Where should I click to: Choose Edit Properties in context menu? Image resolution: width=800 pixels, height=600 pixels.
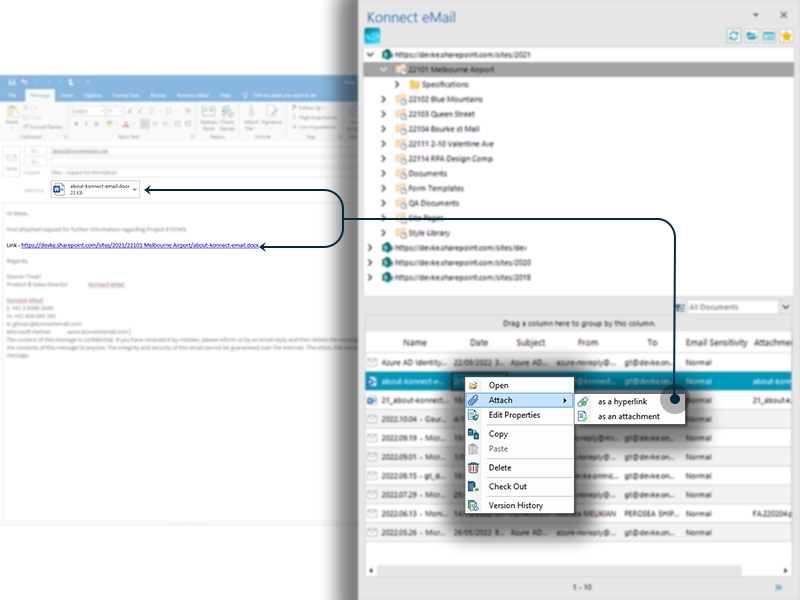click(x=519, y=415)
